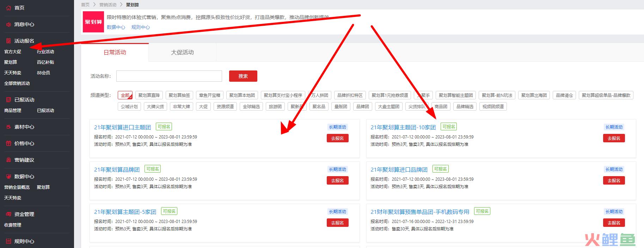Select the 聚划算出海团 channel filter

(x=534, y=95)
